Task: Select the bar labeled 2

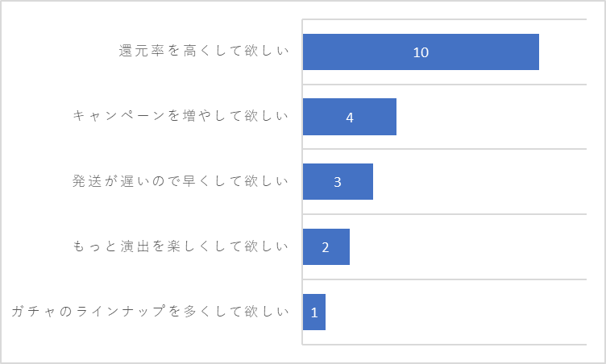Action: (326, 247)
